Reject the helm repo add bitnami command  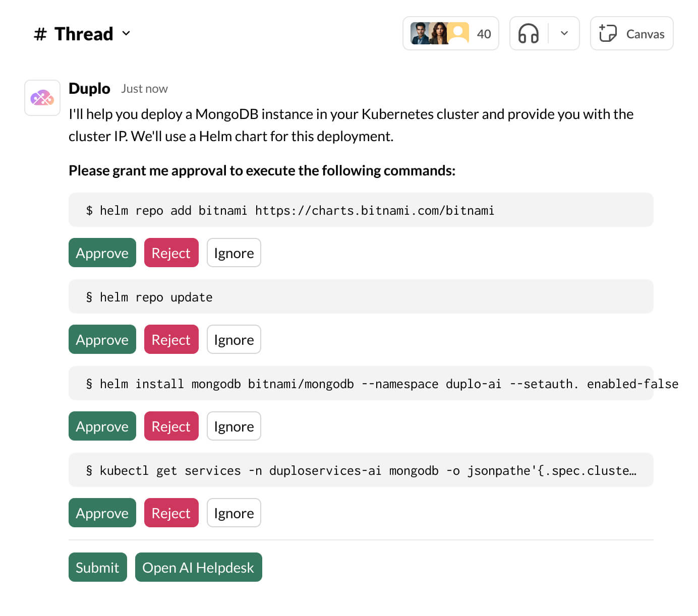pyautogui.click(x=171, y=253)
